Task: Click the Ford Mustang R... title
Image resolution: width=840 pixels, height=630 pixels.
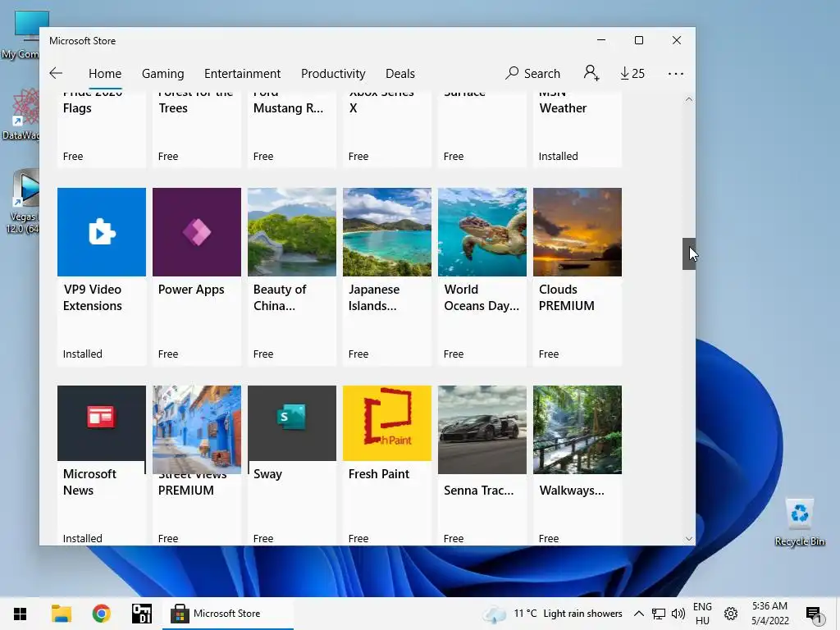Action: tap(288, 103)
